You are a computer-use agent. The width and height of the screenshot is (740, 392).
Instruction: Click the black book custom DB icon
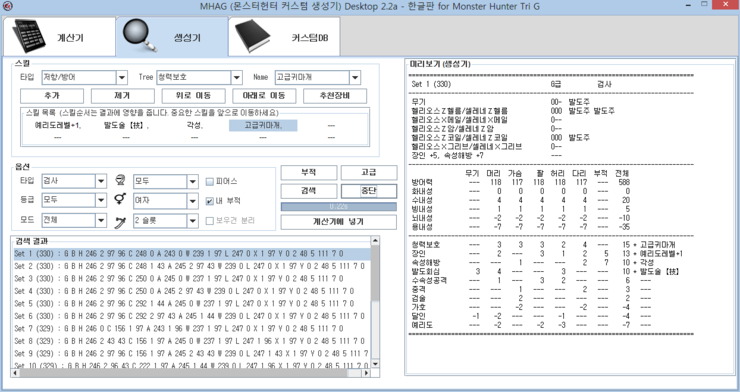click(x=252, y=36)
